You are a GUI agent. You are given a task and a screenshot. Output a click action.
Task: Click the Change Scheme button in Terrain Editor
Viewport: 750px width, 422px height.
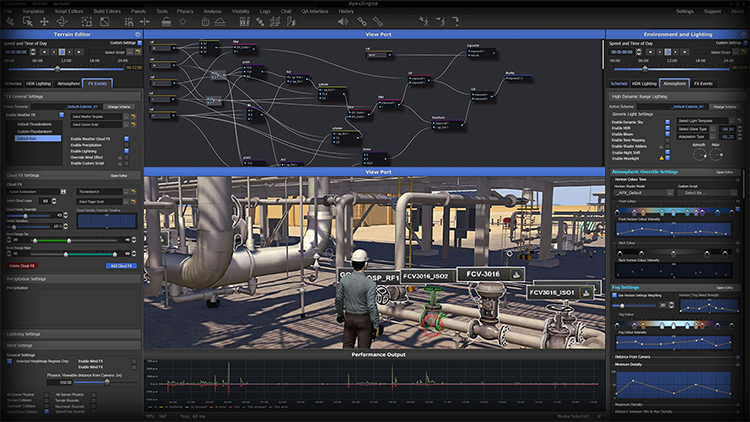click(x=120, y=105)
